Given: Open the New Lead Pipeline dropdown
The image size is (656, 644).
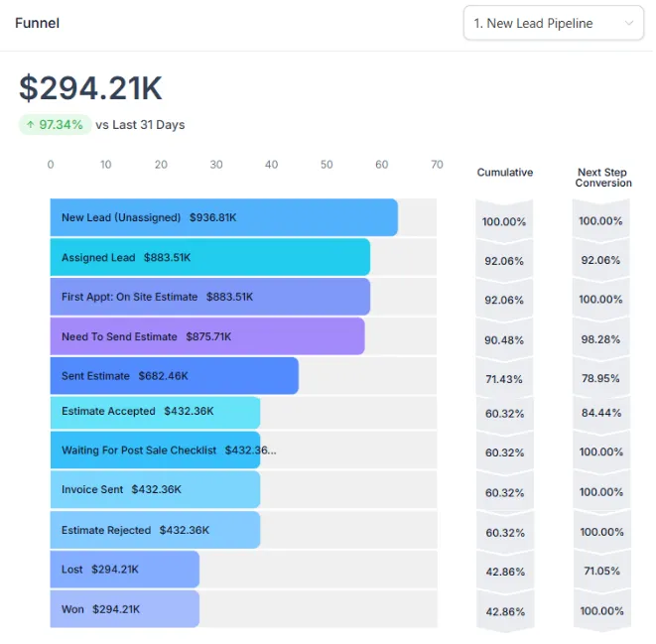Looking at the screenshot, I should coord(553,23).
